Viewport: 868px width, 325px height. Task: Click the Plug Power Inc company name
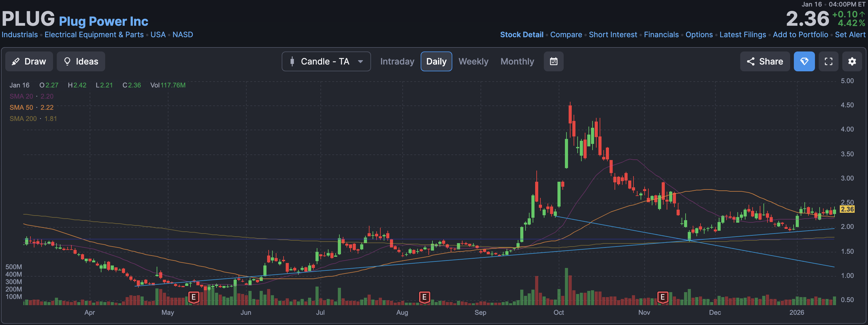(x=103, y=21)
